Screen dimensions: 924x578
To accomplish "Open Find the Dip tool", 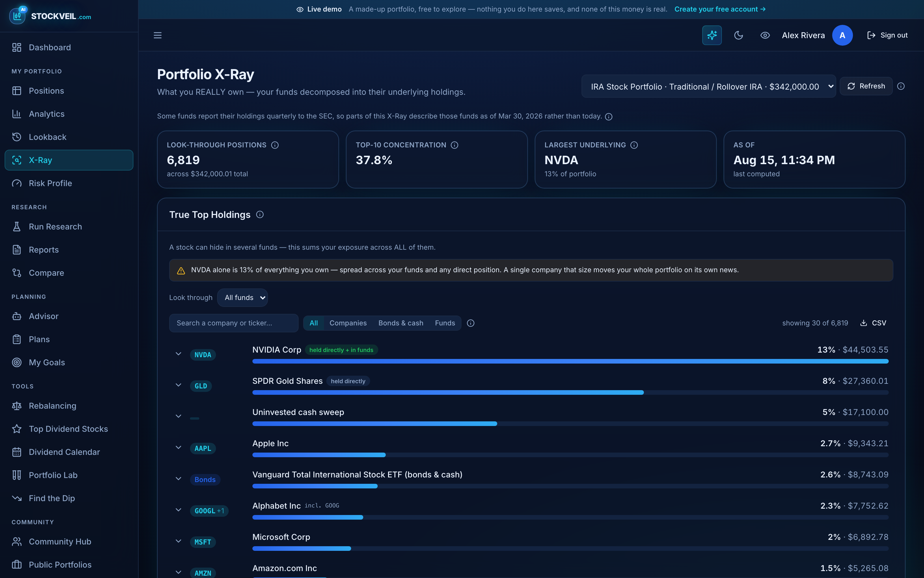I will [69, 499].
